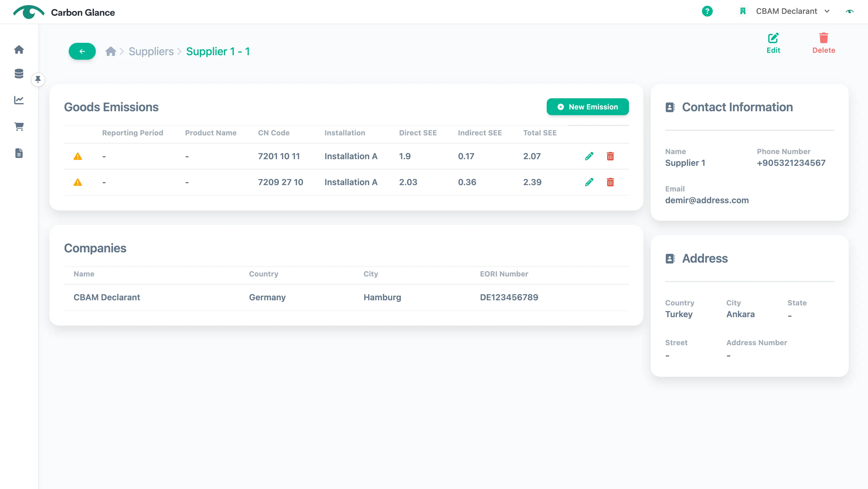Open the analytics chart sidebar icon

pyautogui.click(x=19, y=100)
